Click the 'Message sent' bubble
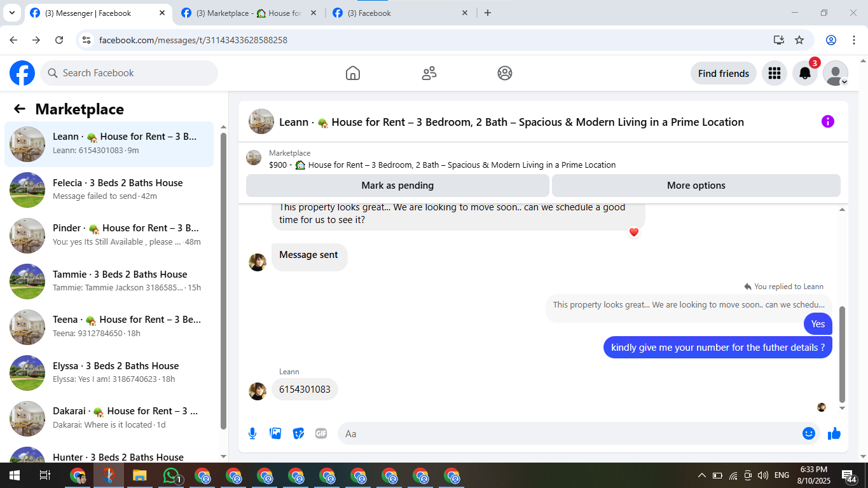Screen dimensions: 868x488 [310, 257]
